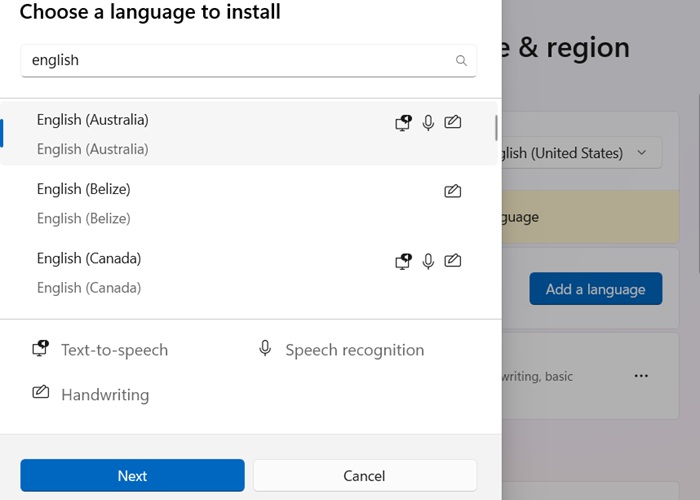
Task: Click the Handwriting legend pen icon
Action: coord(41,392)
